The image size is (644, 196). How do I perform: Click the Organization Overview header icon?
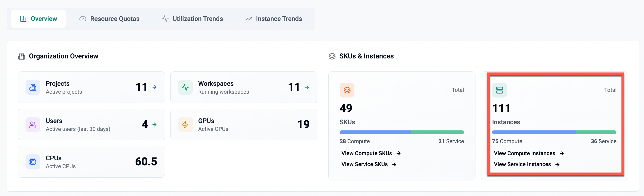click(x=22, y=56)
